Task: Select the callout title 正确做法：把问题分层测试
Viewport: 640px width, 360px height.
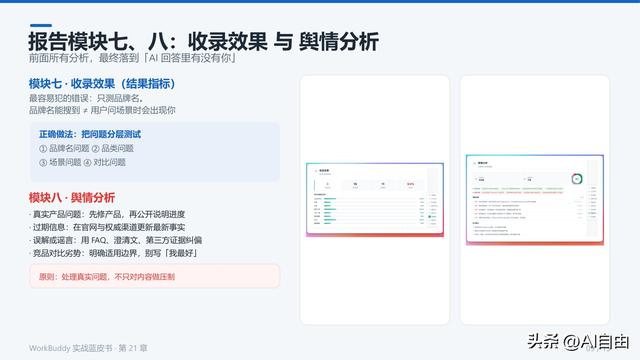Action: pyautogui.click(x=90, y=134)
